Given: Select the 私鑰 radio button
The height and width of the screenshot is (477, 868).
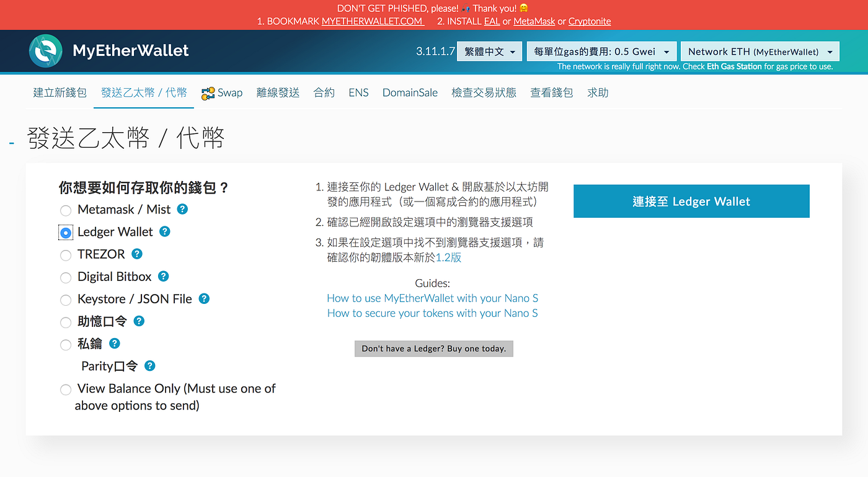Looking at the screenshot, I should pyautogui.click(x=66, y=345).
